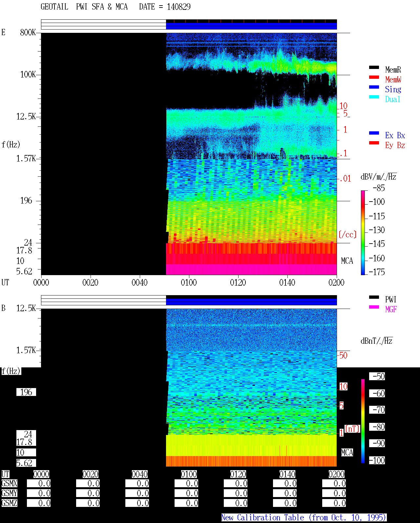This screenshot has width=420, height=523.
Task: Click the 0000 UT label under the E spectrogram
Action: [x=41, y=283]
